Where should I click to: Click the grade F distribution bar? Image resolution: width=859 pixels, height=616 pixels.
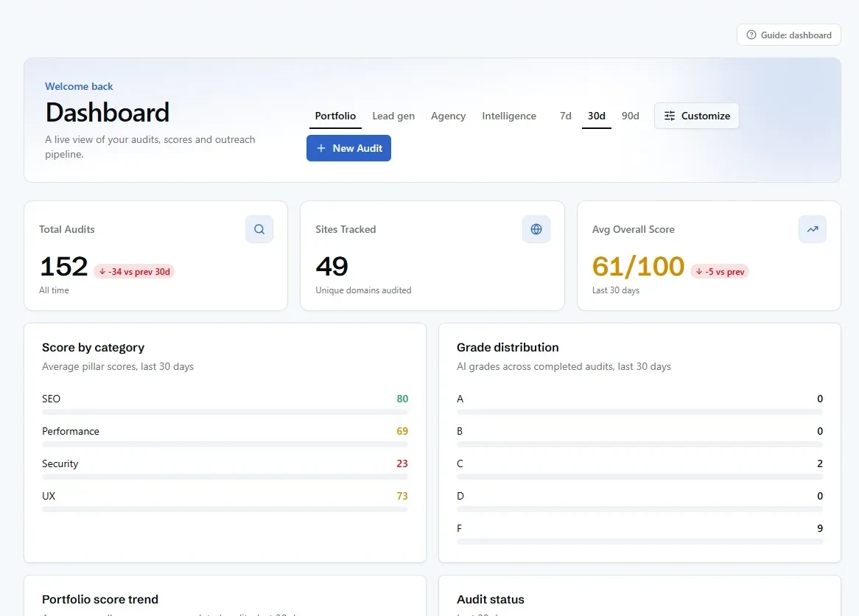pos(639,541)
